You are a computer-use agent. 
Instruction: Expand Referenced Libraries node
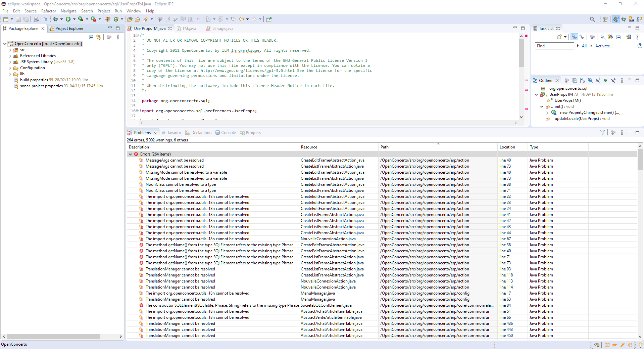pos(10,56)
